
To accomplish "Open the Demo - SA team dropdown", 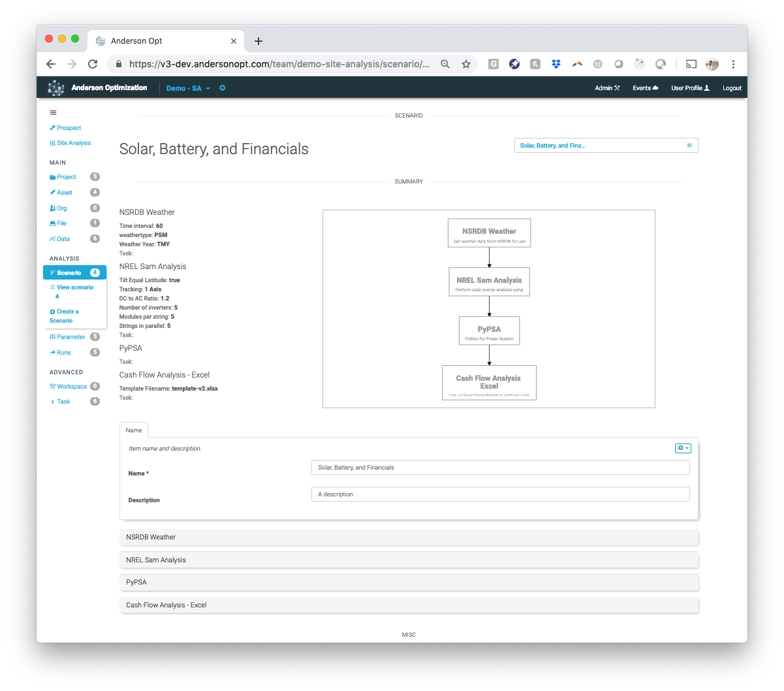I will 188,88.
